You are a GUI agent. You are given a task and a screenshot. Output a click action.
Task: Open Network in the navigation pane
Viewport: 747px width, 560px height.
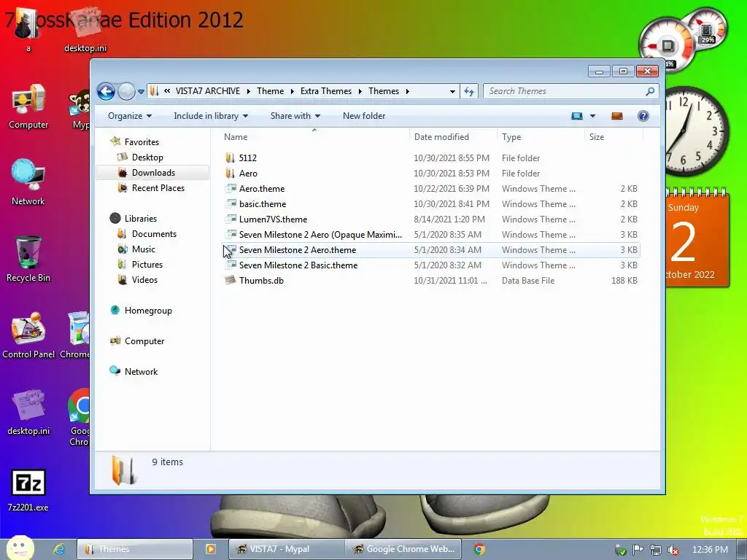tap(141, 371)
